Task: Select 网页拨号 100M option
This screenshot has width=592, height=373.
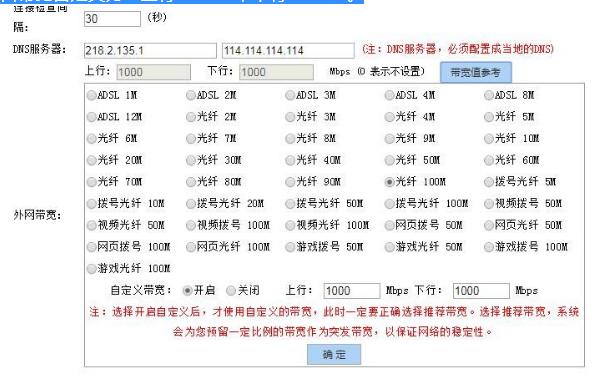Action: pyautogui.click(x=91, y=247)
